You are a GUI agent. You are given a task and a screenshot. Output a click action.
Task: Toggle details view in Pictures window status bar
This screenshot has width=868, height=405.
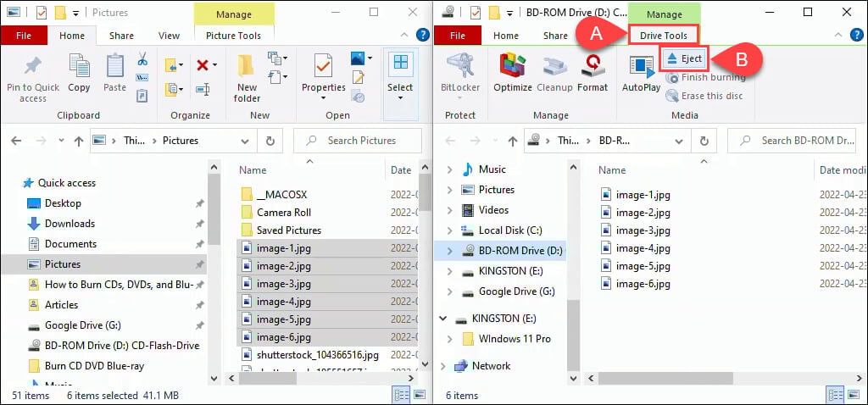[x=401, y=395]
